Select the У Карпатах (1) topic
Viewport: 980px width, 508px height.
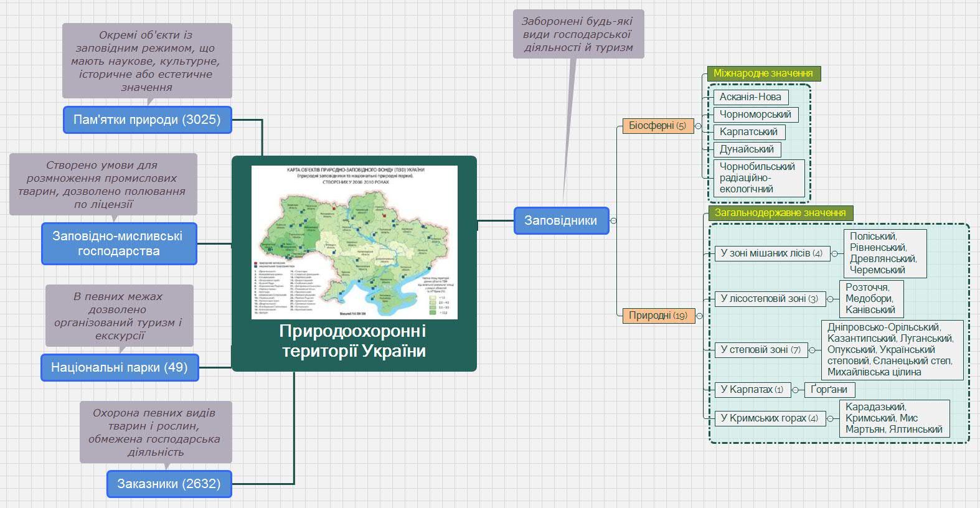click(x=753, y=390)
